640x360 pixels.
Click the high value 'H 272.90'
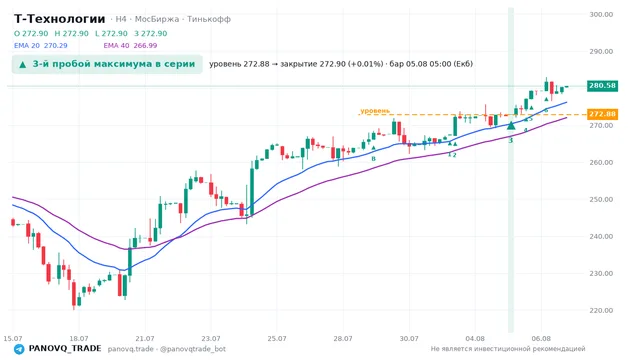point(71,33)
